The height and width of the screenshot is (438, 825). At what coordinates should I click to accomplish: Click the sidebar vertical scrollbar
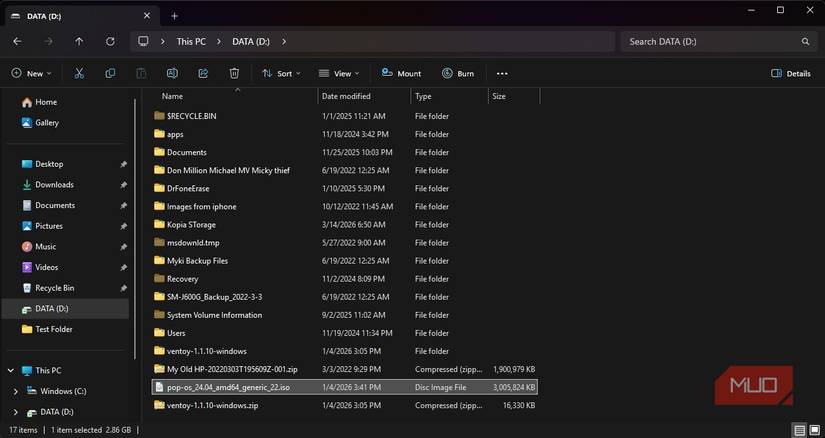tap(135, 228)
